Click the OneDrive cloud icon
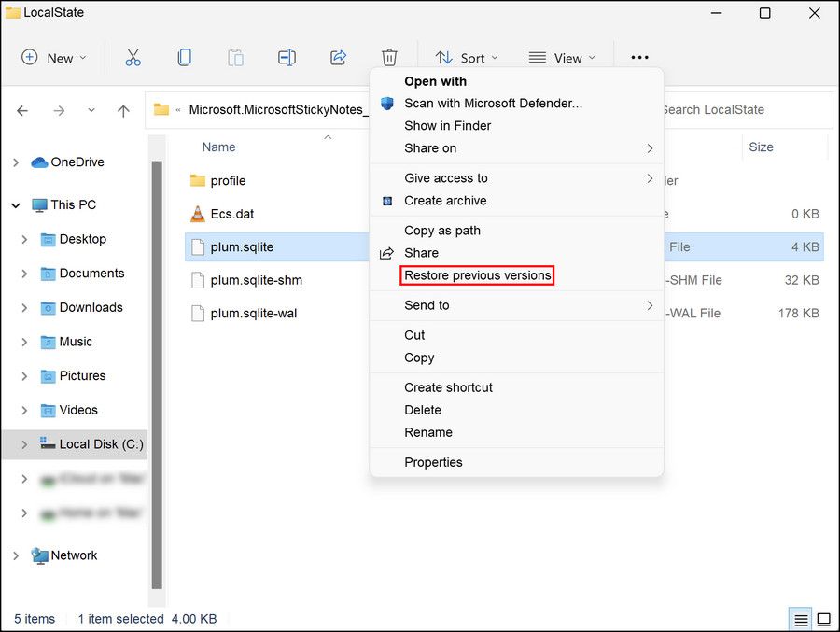Screen dimensions: 840x632 [39, 162]
